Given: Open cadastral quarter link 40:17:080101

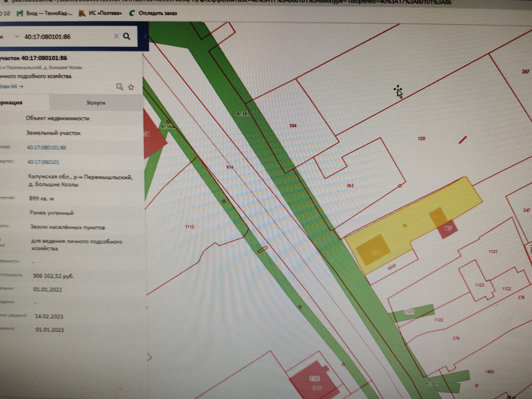Looking at the screenshot, I should tap(43, 162).
